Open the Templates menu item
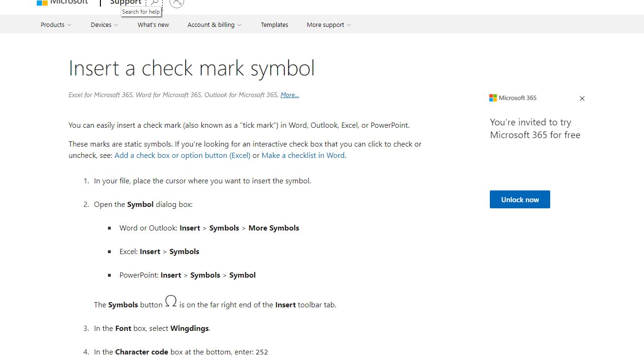The width and height of the screenshot is (644, 362). [x=274, y=25]
